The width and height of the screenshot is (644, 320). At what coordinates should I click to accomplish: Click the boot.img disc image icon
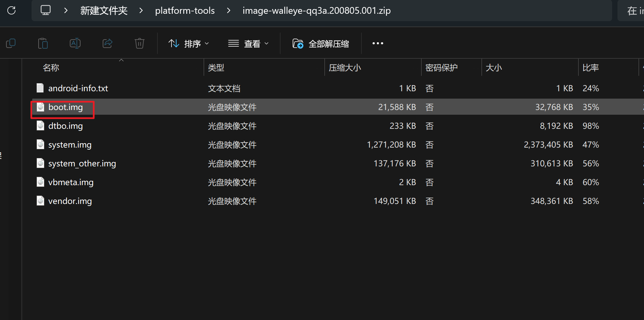pyautogui.click(x=40, y=107)
